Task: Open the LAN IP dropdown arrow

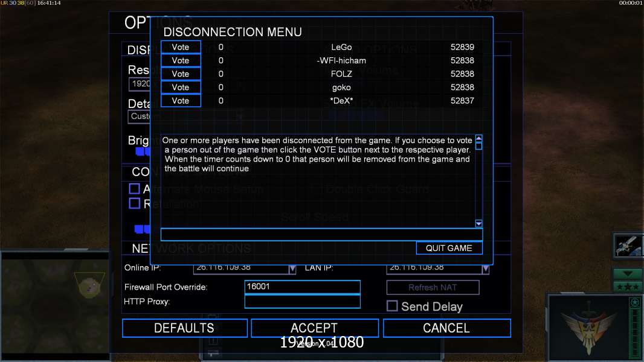Action: tap(486, 269)
